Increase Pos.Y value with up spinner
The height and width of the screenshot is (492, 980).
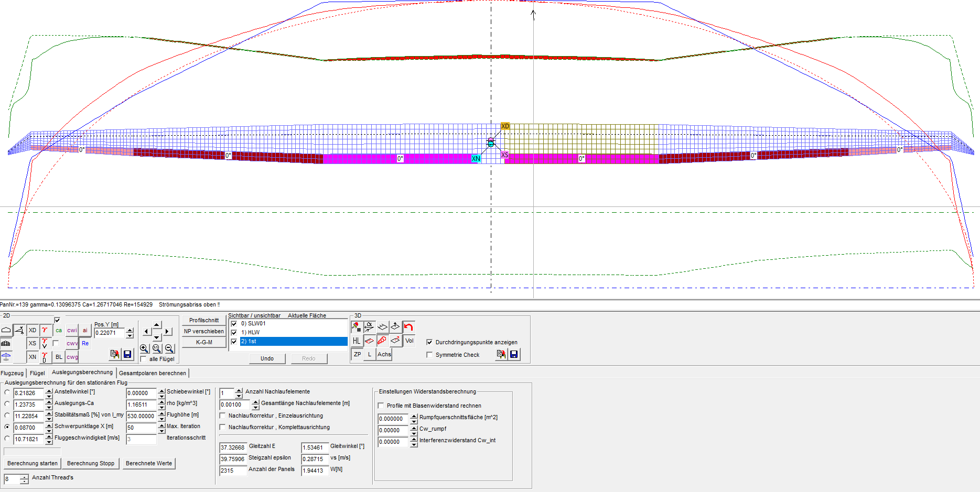point(130,330)
